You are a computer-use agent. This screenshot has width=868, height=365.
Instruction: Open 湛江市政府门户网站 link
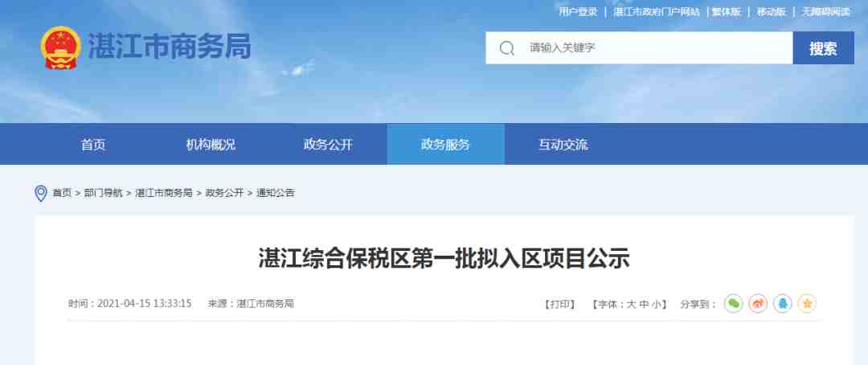click(657, 11)
